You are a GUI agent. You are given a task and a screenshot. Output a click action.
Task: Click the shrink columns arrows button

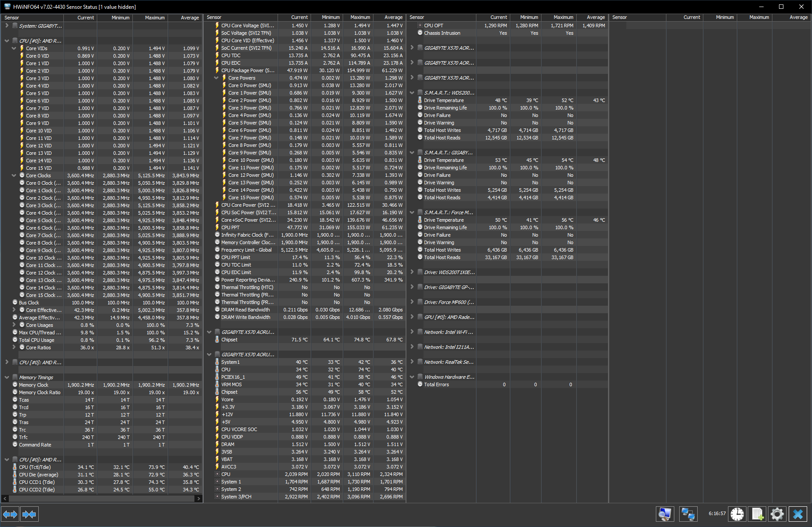[29, 514]
